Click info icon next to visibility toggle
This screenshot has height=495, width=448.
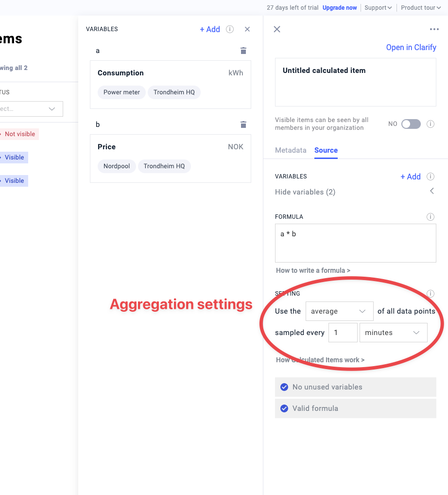[x=430, y=124]
